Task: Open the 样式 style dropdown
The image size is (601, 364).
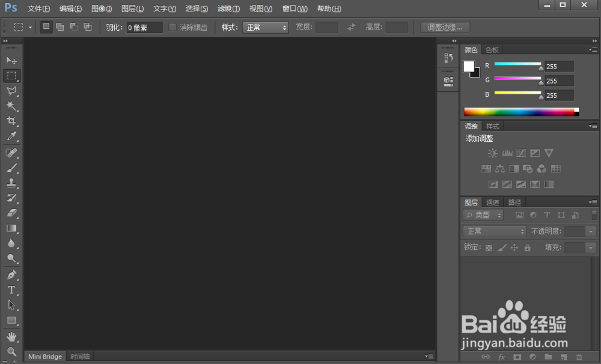Action: point(265,28)
